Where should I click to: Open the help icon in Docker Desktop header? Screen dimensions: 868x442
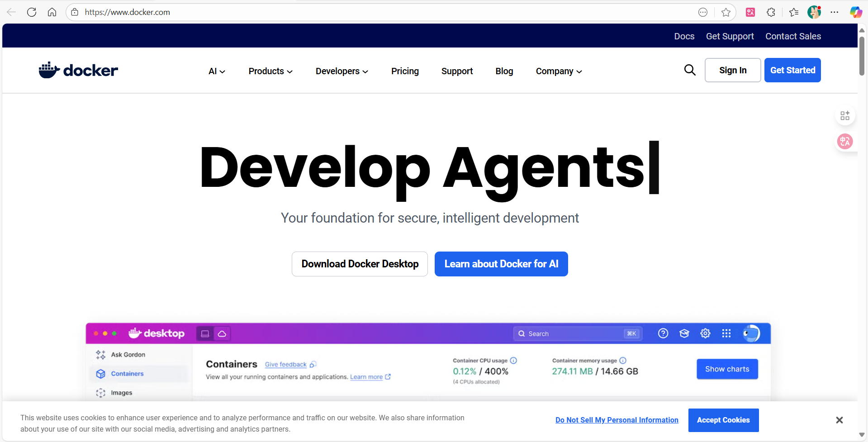(x=663, y=333)
